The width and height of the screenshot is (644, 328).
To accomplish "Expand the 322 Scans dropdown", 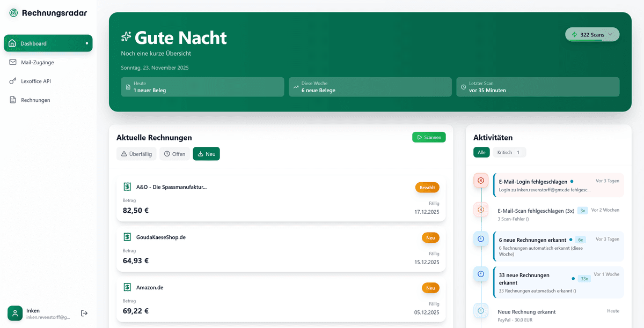I will 592,34.
